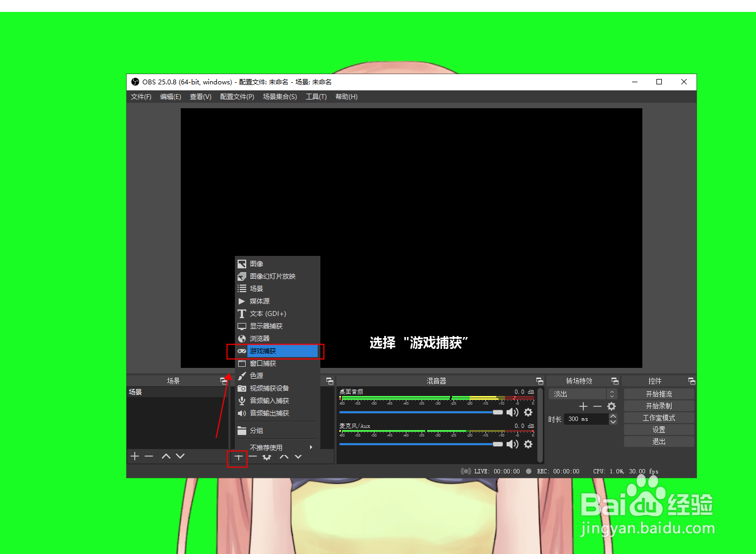The image size is (756, 554).
Task: Open transition properties gear icon
Action: 612,406
